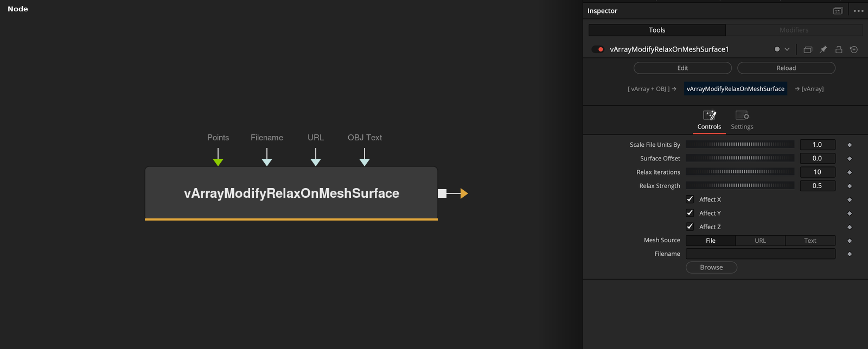Select URL as Mesh Source

761,241
